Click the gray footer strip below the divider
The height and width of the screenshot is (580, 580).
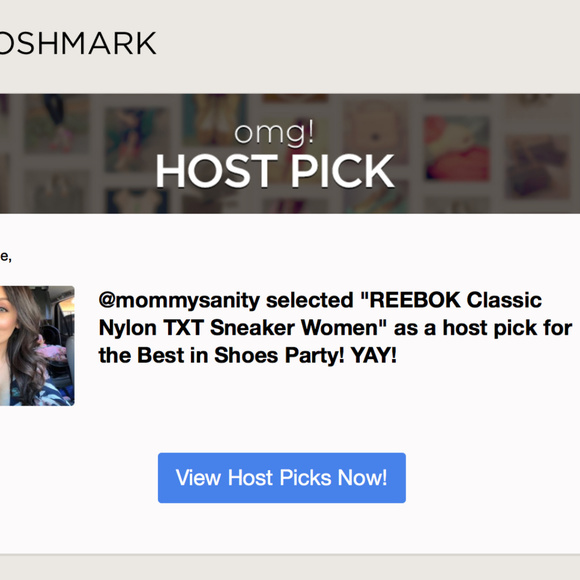290,568
